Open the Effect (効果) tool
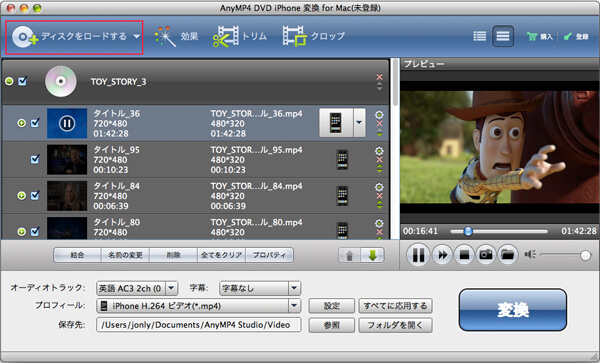 click(176, 36)
